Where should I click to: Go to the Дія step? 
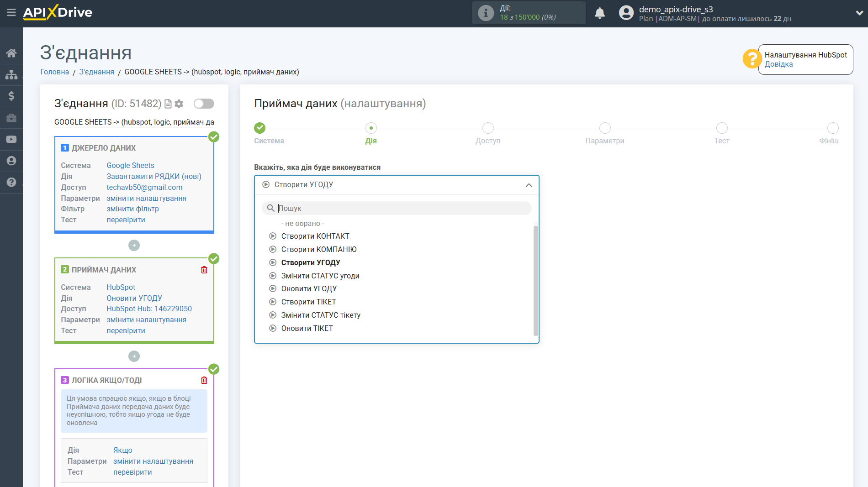pyautogui.click(x=371, y=128)
